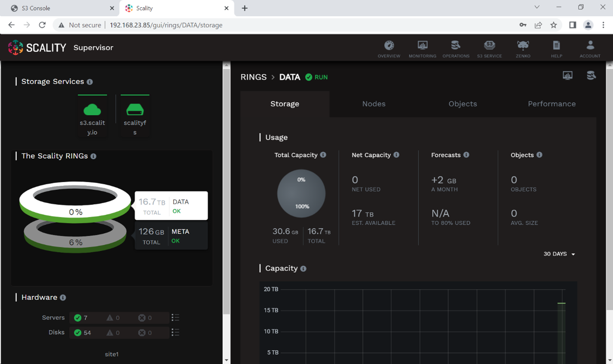
Task: Open the 30 DAYS time range dropdown
Action: 559,254
